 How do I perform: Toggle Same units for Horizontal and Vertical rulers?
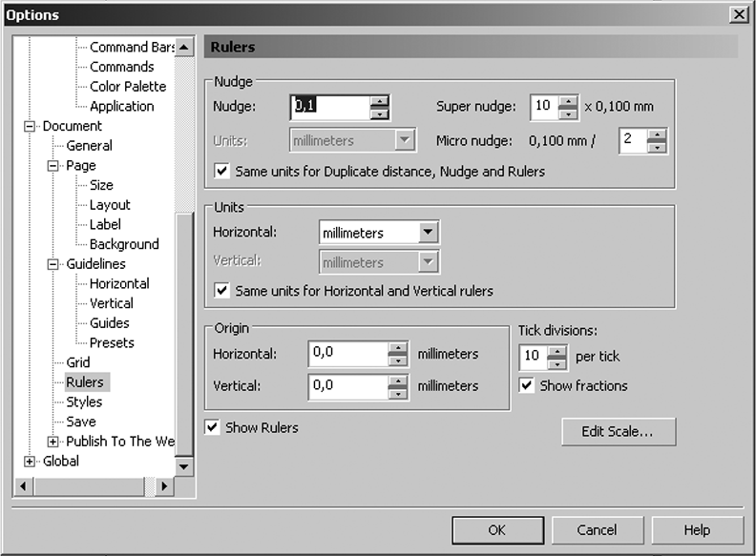click(221, 291)
